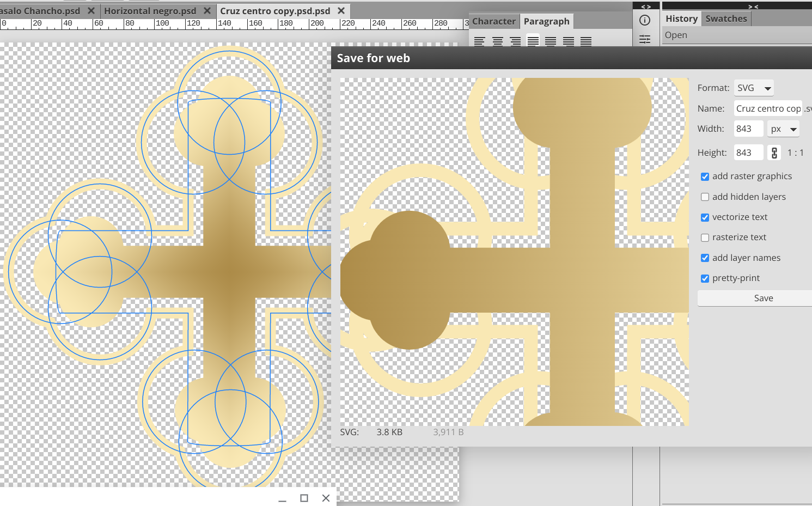Enable the add hidden layers checkbox
812x506 pixels.
pos(705,197)
